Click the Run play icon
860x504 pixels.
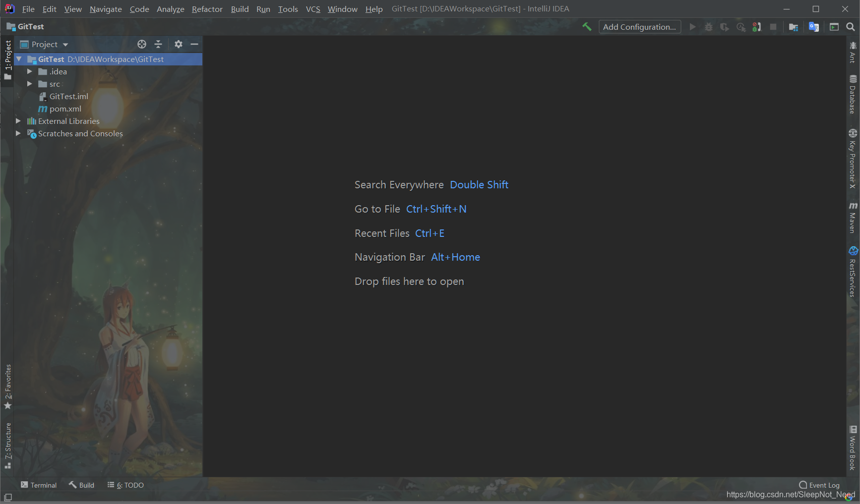click(692, 27)
